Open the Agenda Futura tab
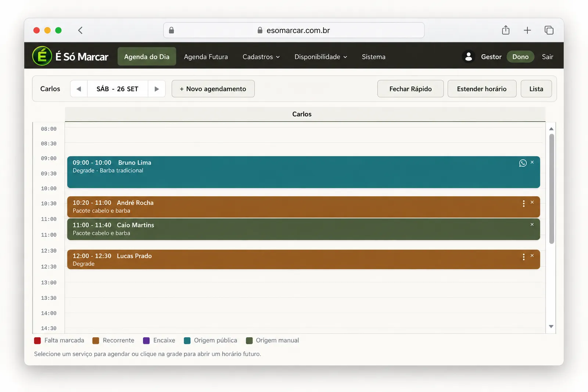Screen dimensions: 588x392 tap(206, 57)
